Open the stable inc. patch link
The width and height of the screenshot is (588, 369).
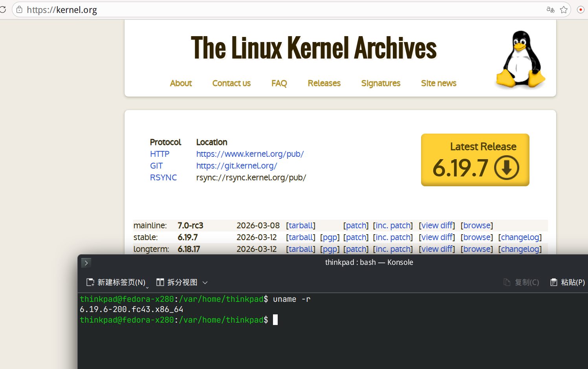(x=393, y=237)
